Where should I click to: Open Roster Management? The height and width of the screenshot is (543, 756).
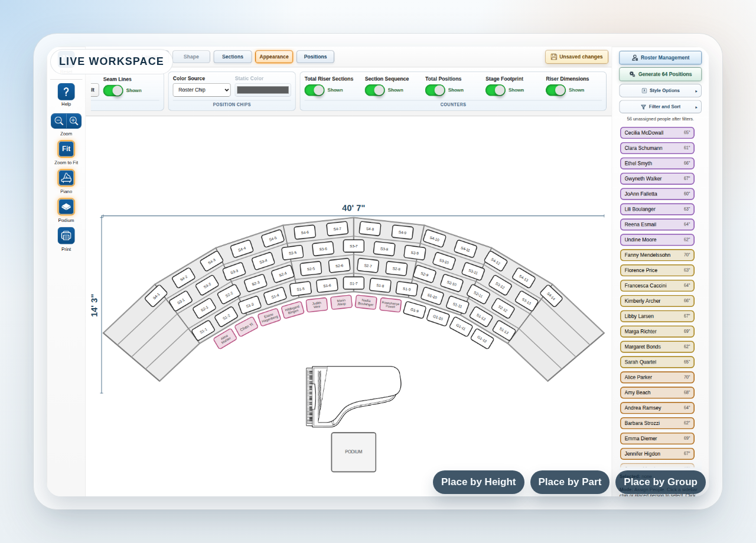[660, 58]
